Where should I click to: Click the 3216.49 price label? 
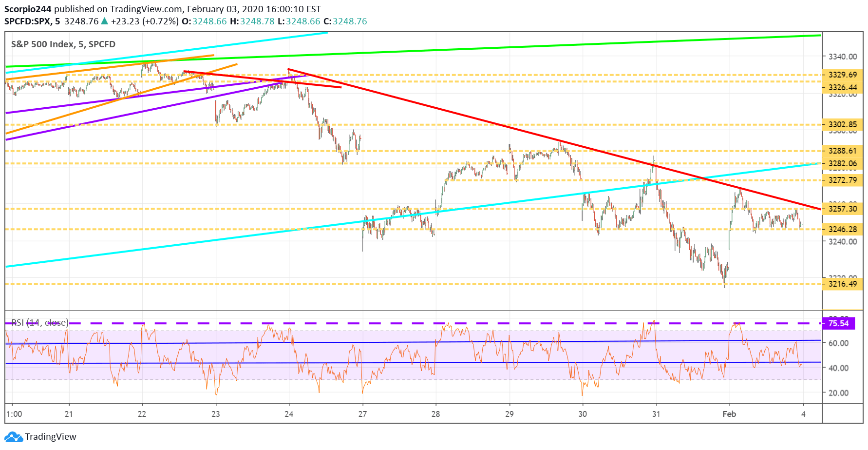842,284
